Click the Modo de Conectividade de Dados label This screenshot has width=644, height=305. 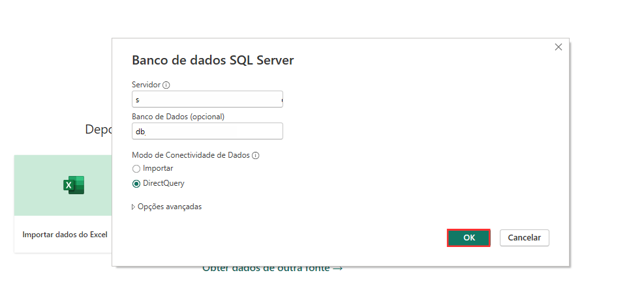[191, 156]
